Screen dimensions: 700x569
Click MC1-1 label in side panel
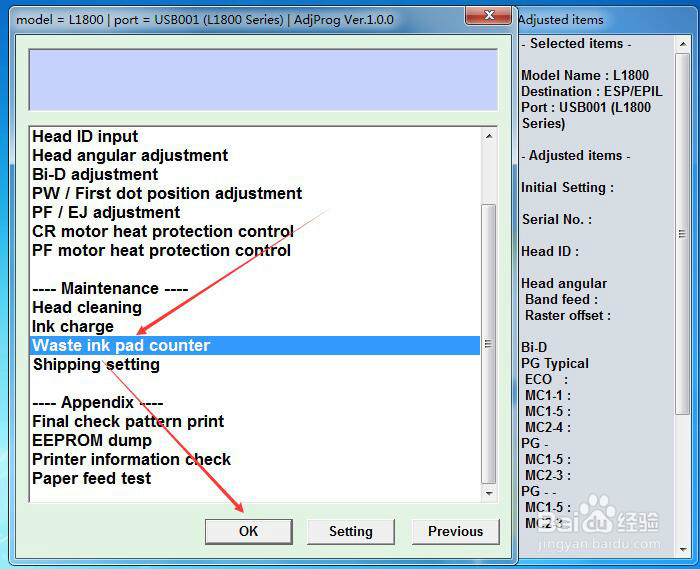click(x=548, y=395)
